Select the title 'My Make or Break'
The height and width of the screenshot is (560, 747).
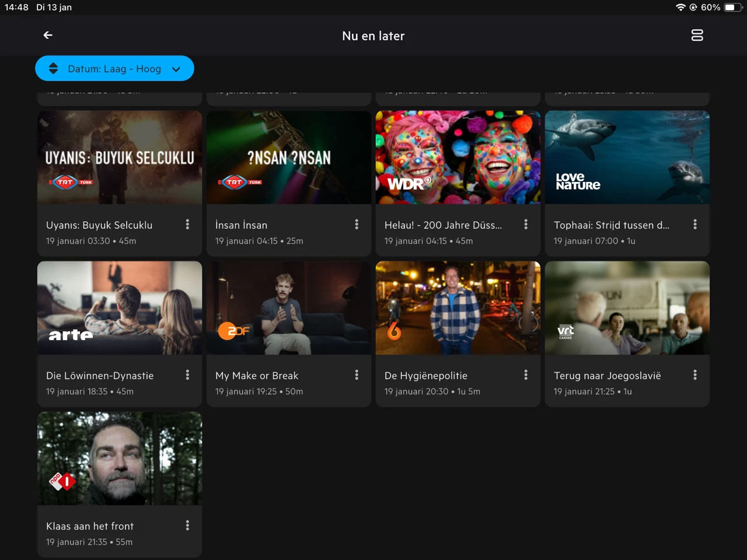tap(257, 376)
